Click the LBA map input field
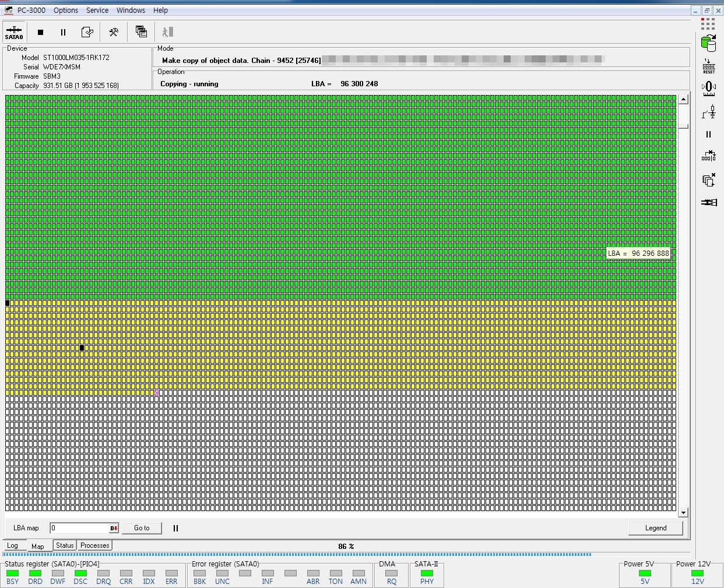The height and width of the screenshot is (588, 724). pyautogui.click(x=79, y=528)
